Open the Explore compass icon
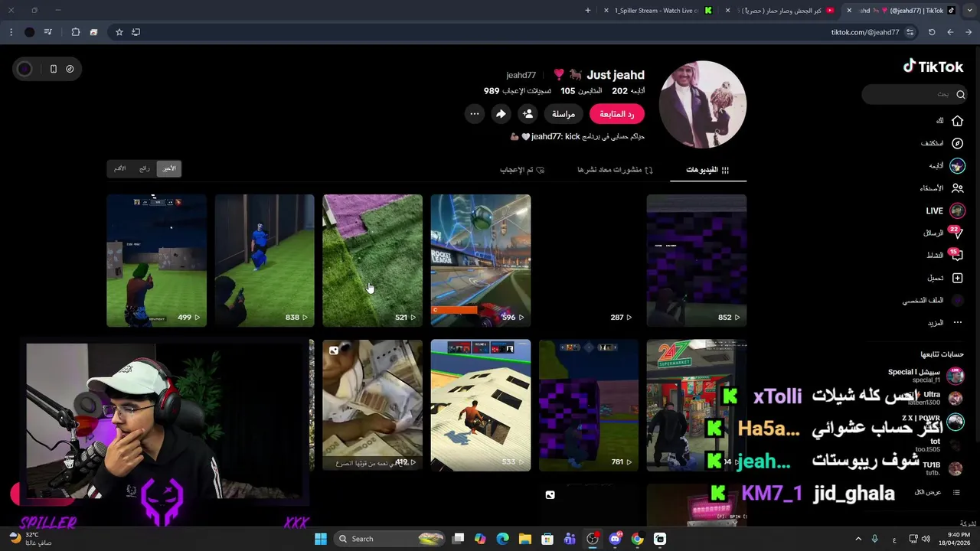980x551 pixels. [x=957, y=143]
